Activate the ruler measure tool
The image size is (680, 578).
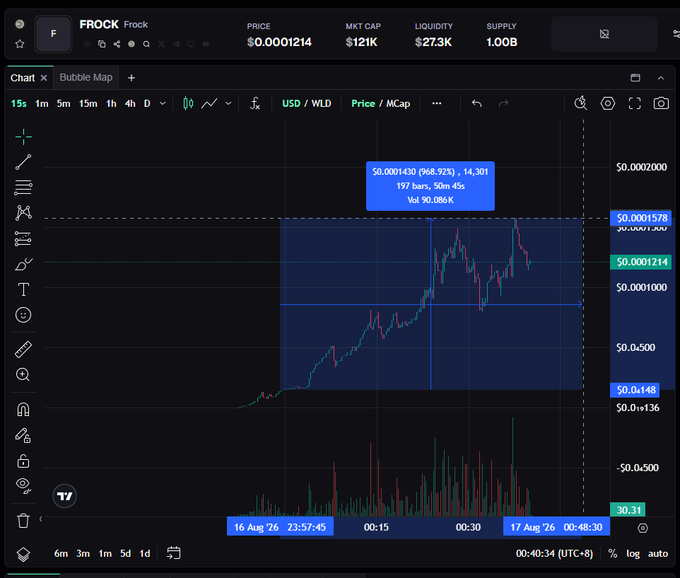pyautogui.click(x=23, y=349)
